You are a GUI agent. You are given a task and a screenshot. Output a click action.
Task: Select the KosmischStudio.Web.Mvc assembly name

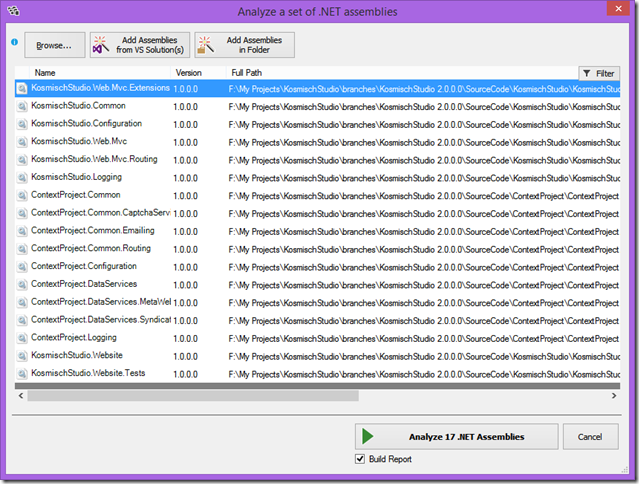coord(79,141)
